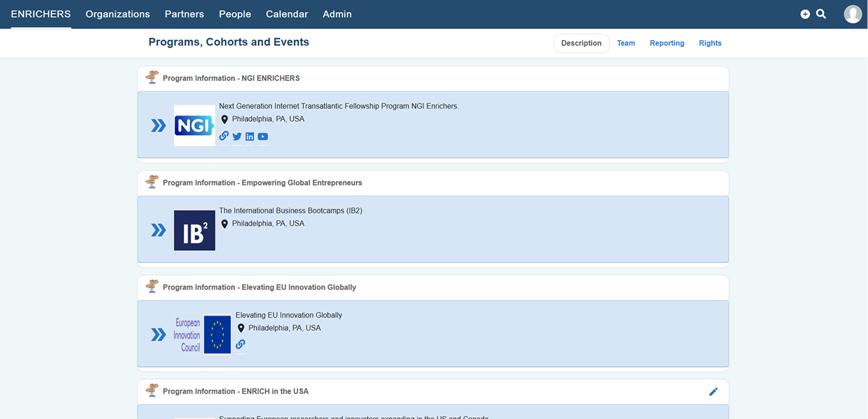Viewport: 868px width, 419px height.
Task: Switch to the Reporting tab
Action: [667, 43]
